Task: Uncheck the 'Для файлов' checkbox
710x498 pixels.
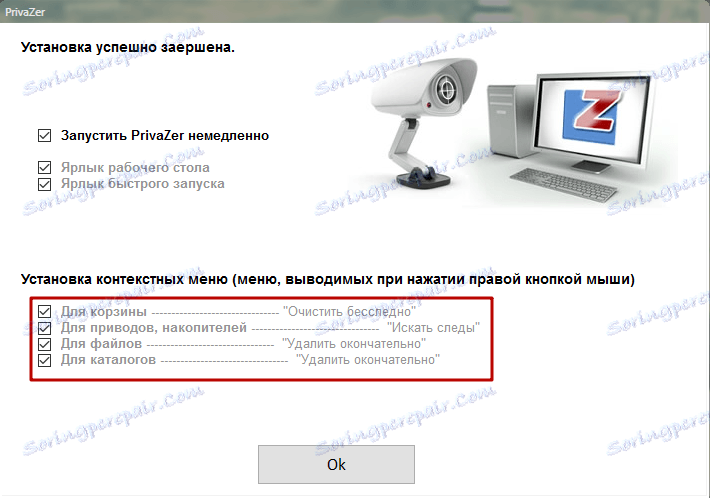Action: (44, 344)
